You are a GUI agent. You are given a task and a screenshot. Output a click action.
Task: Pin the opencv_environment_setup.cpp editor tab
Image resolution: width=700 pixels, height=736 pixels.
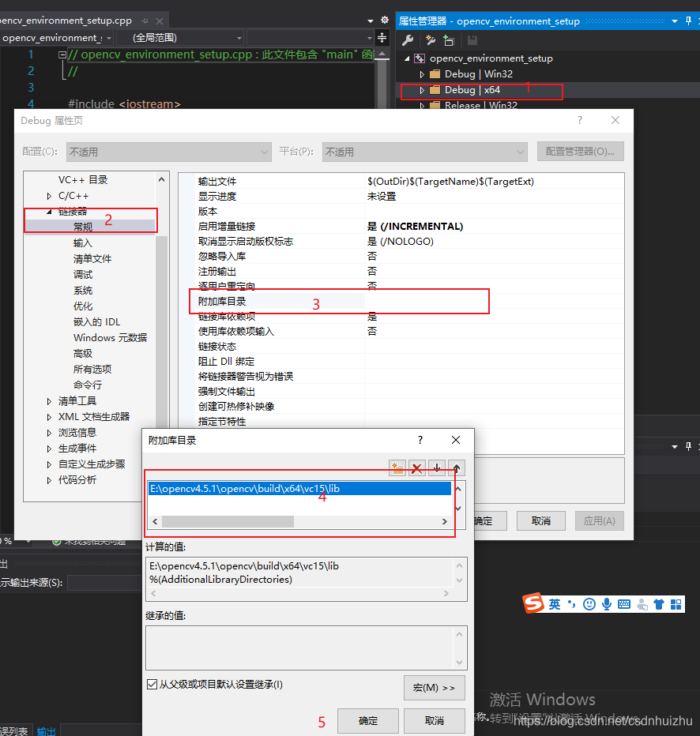pos(145,21)
